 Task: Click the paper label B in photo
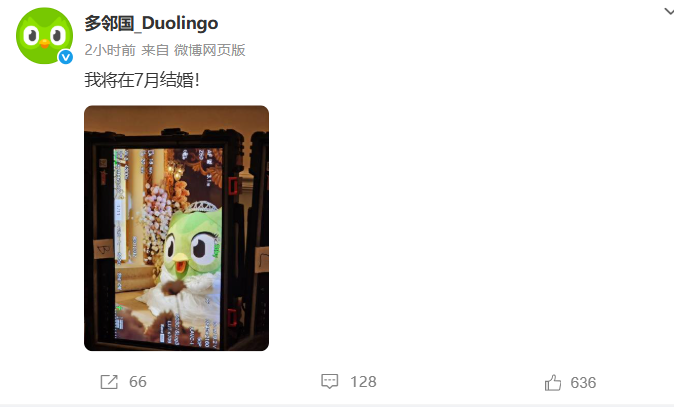pos(104,249)
